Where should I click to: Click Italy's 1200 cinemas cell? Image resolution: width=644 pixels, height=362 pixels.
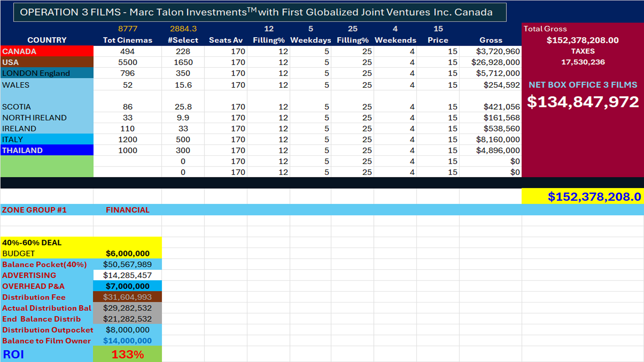[x=127, y=139]
